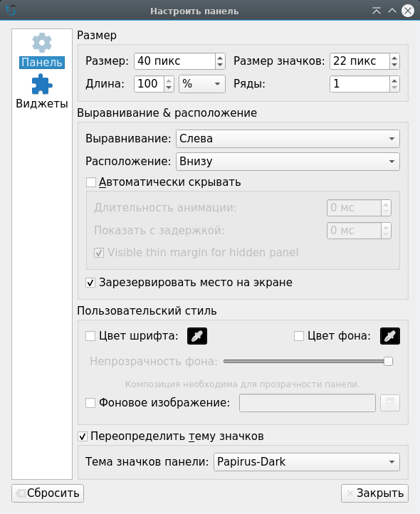Pick background color with the Цвет фона eyedropper

(390, 336)
